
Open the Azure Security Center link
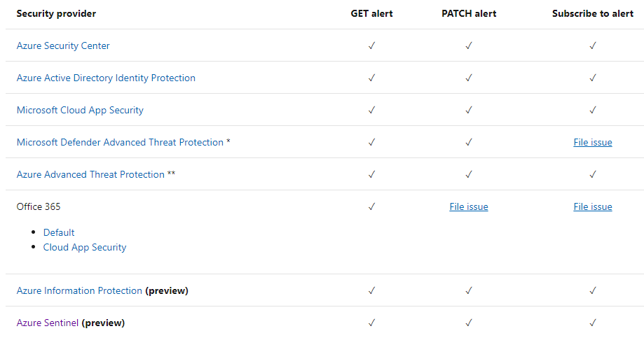(63, 45)
